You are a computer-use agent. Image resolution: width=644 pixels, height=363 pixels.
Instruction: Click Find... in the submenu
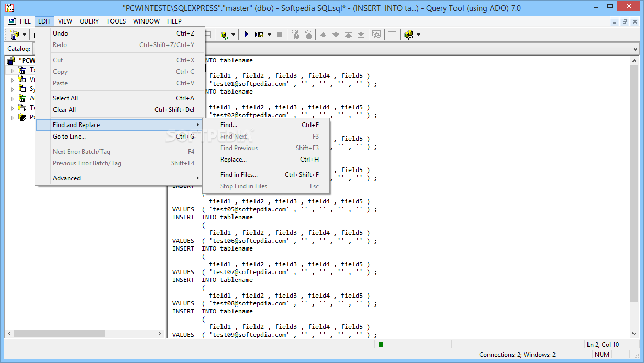click(x=266, y=125)
